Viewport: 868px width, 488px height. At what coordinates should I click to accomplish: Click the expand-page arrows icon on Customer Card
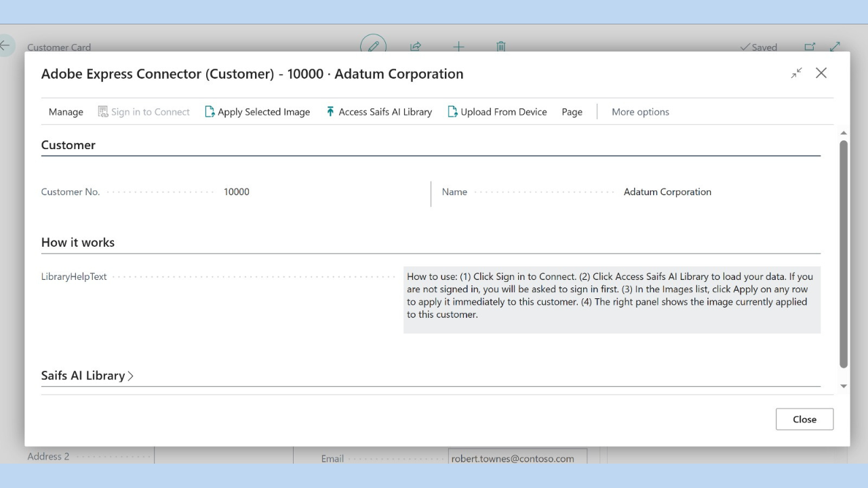835,47
